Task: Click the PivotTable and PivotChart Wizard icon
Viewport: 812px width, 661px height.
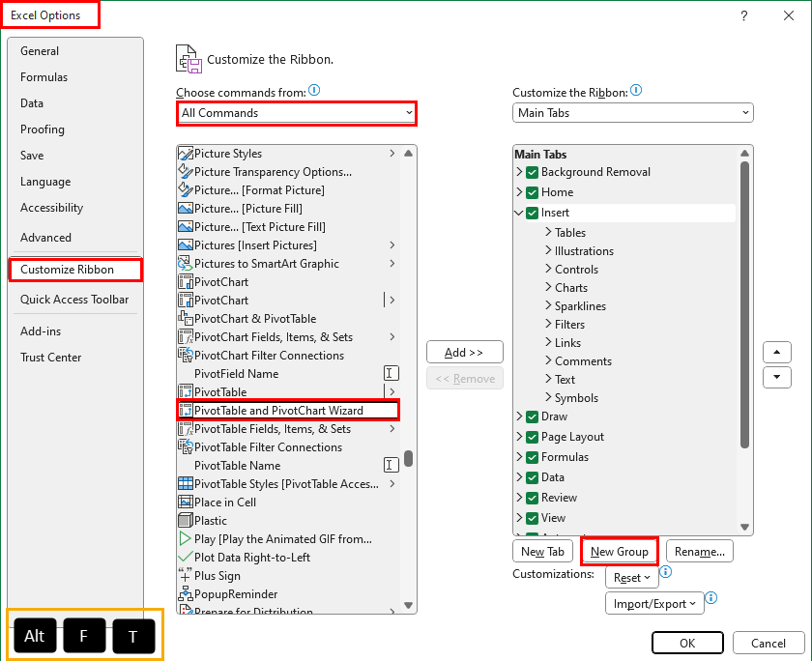Action: (x=186, y=411)
